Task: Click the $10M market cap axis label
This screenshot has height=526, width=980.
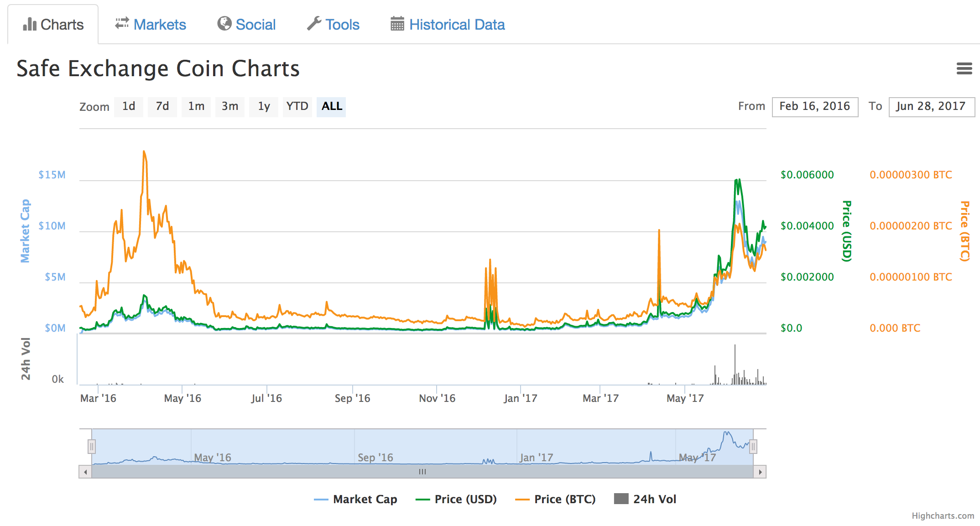Action: 52,226
